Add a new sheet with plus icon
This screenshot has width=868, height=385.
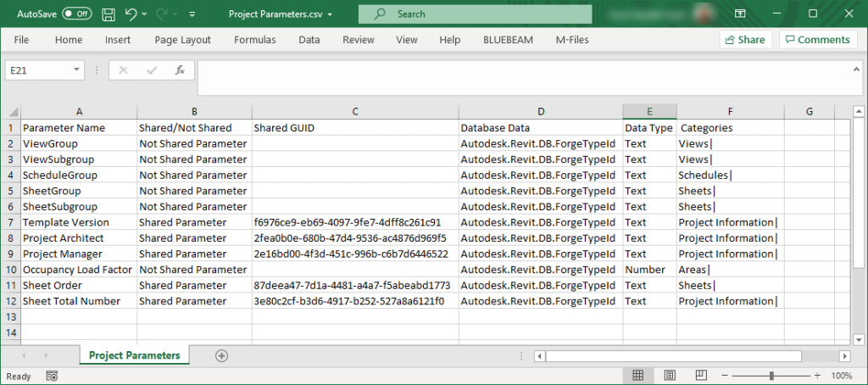[x=221, y=356]
